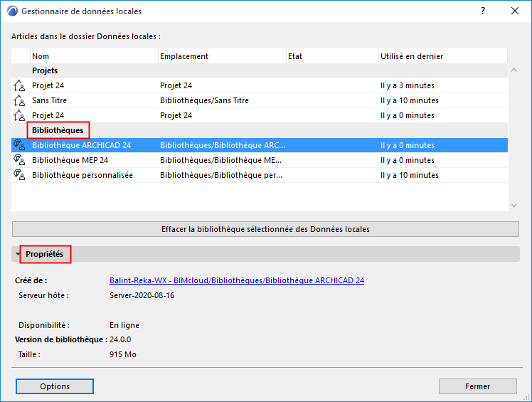Click the host server value Server-2020-08-16
532x402 pixels.
[x=142, y=295]
